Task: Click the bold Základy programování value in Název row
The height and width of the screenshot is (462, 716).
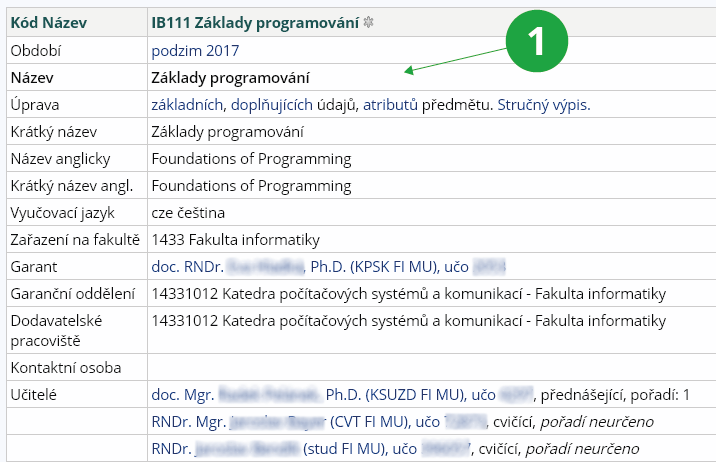Action: [x=230, y=77]
